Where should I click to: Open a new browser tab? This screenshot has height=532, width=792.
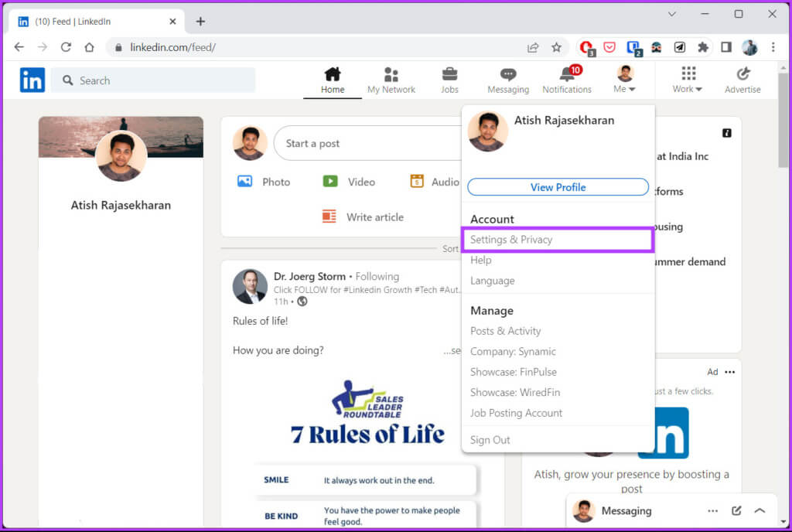pos(200,21)
